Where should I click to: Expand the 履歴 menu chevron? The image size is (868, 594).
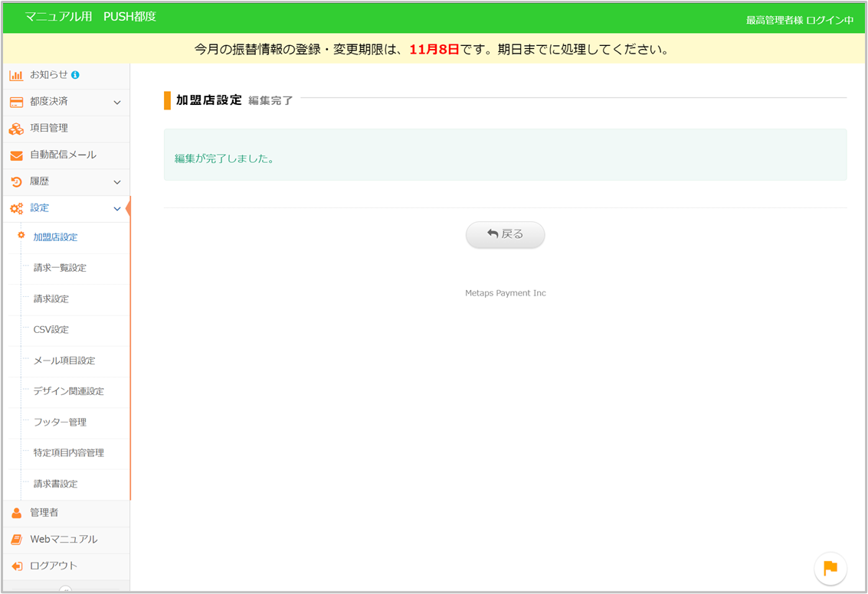117,182
